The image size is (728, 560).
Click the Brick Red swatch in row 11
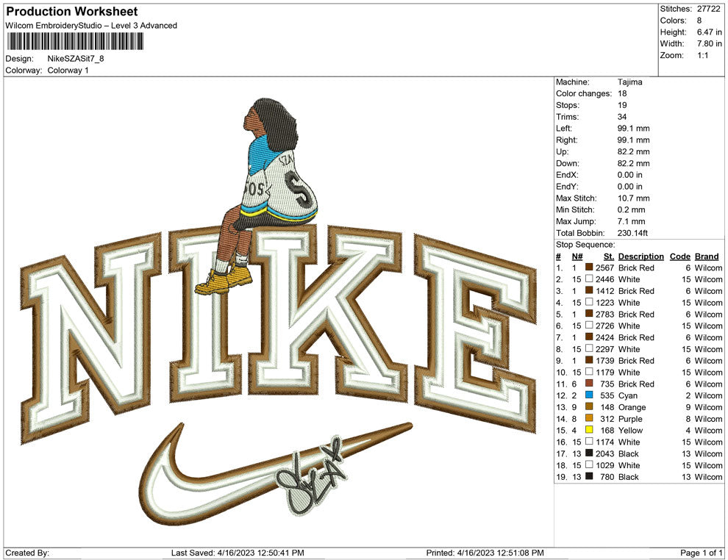coord(589,384)
